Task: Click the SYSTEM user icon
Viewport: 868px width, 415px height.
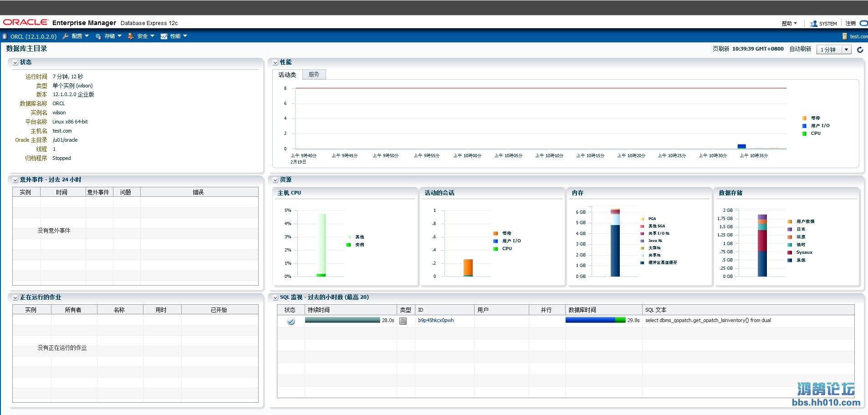Action: [x=814, y=23]
